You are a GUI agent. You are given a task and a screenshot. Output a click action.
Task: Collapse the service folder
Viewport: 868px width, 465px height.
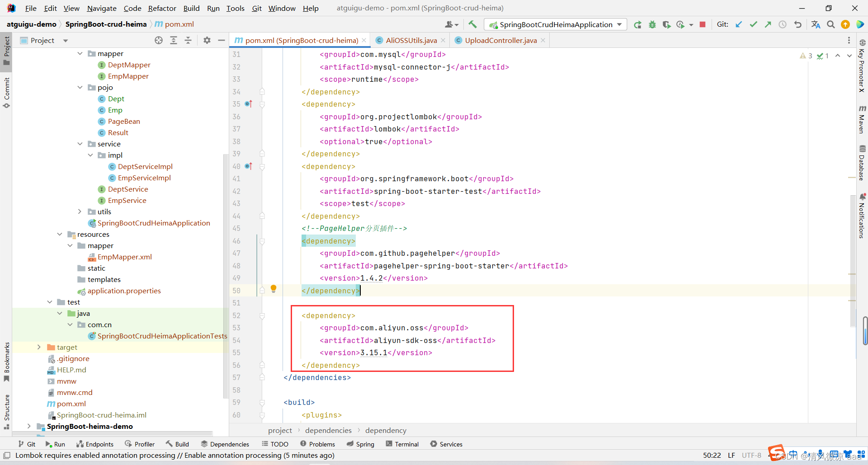click(x=80, y=144)
